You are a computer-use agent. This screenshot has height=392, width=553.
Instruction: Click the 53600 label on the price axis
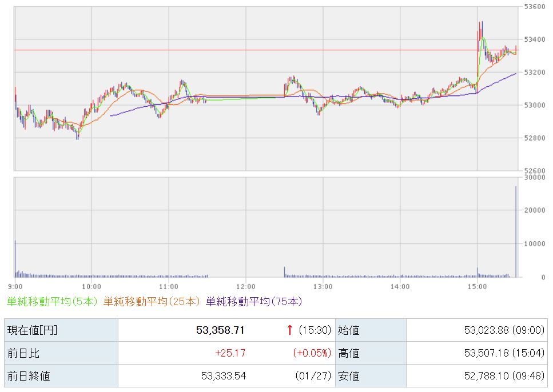click(x=536, y=7)
